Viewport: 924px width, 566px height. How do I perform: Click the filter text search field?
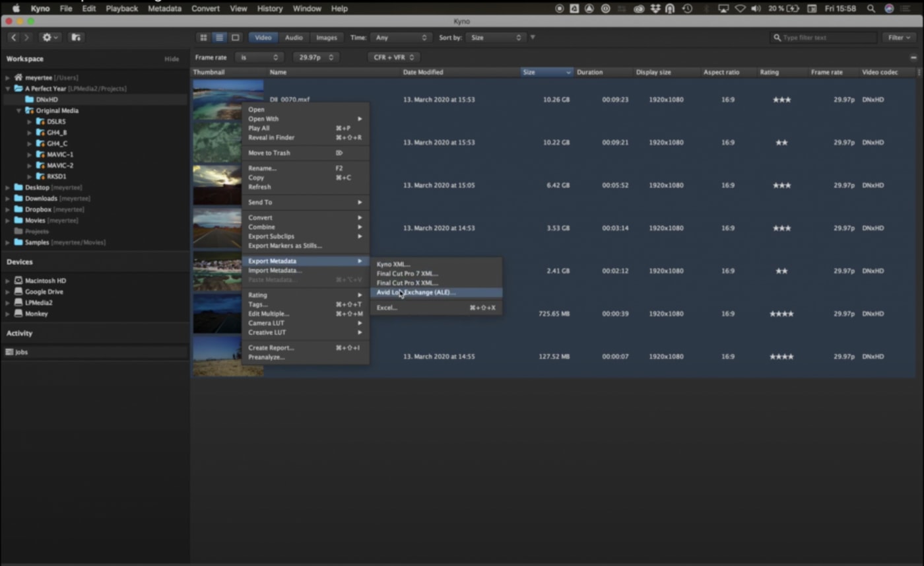825,38
